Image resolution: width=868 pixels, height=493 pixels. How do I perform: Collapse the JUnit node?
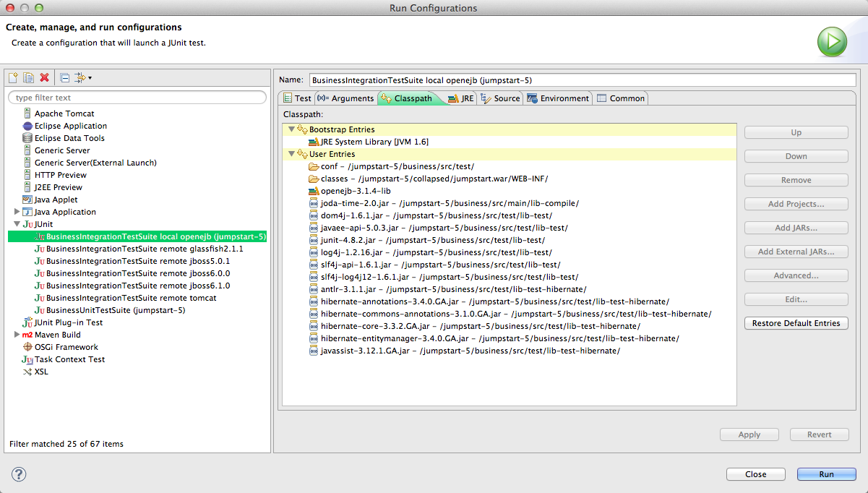tap(17, 224)
